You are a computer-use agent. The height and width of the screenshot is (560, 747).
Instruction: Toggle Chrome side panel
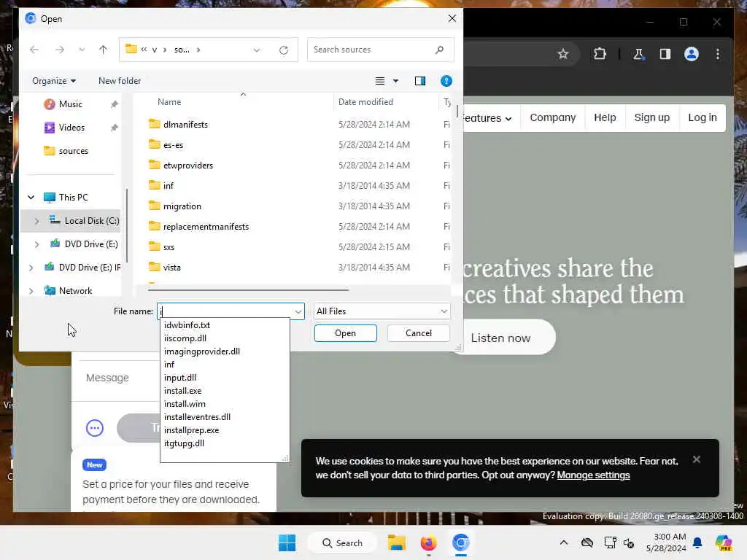665,54
